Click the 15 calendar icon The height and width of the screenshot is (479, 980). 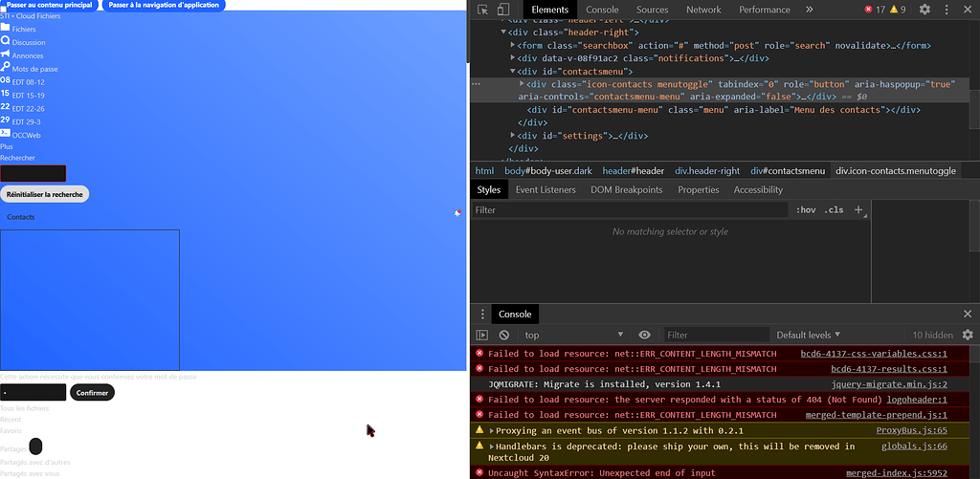[5, 94]
